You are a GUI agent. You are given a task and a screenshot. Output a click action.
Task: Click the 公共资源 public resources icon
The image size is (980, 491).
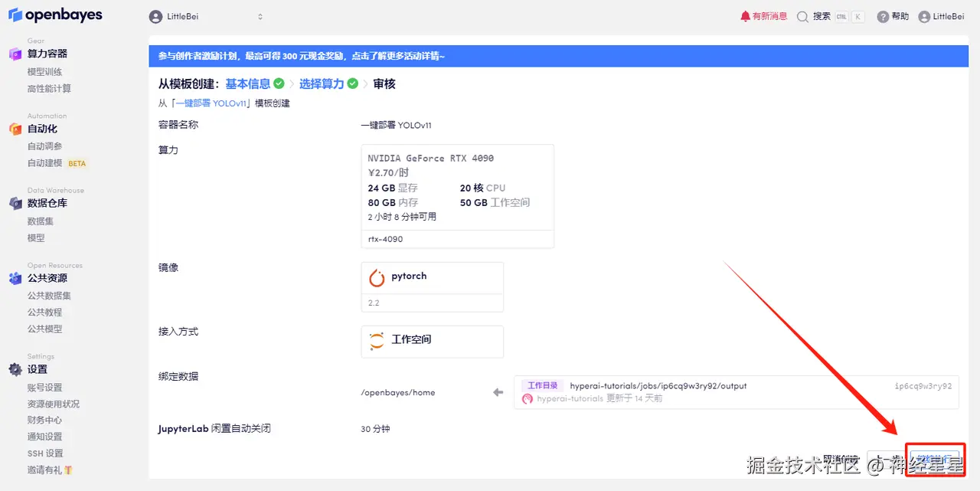click(14, 277)
